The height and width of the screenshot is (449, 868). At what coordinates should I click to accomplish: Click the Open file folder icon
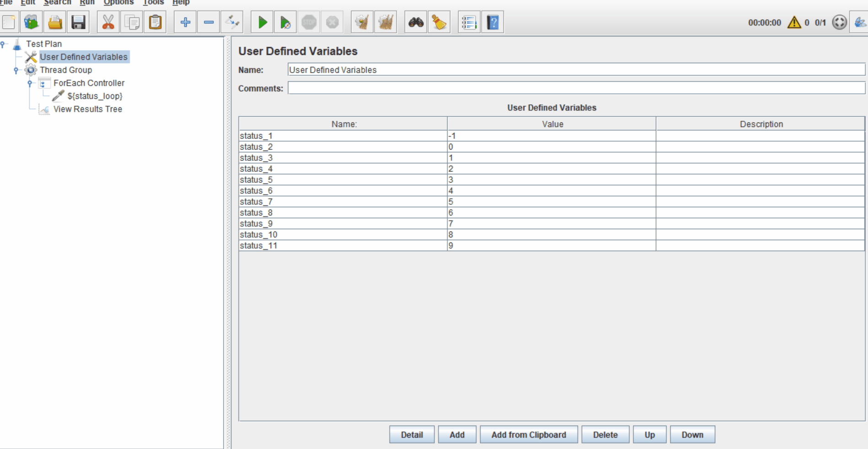coord(55,22)
